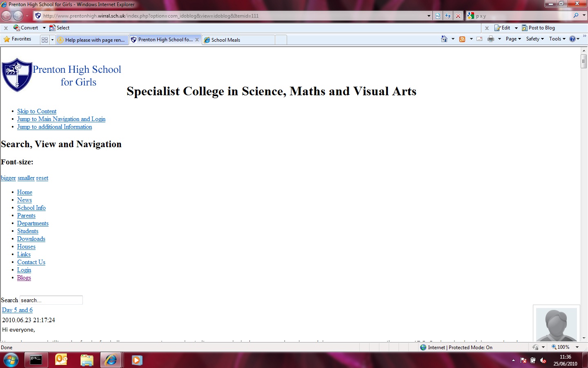Open the Help question mark icon
Screen dimensions: 588x368
(572, 39)
